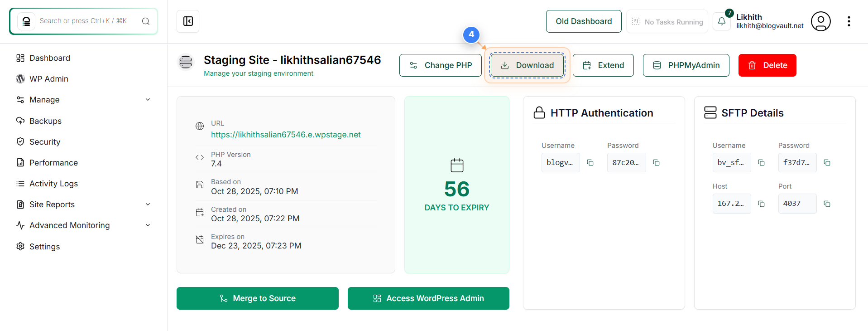Select the HTTP username value blogv...

(561, 163)
